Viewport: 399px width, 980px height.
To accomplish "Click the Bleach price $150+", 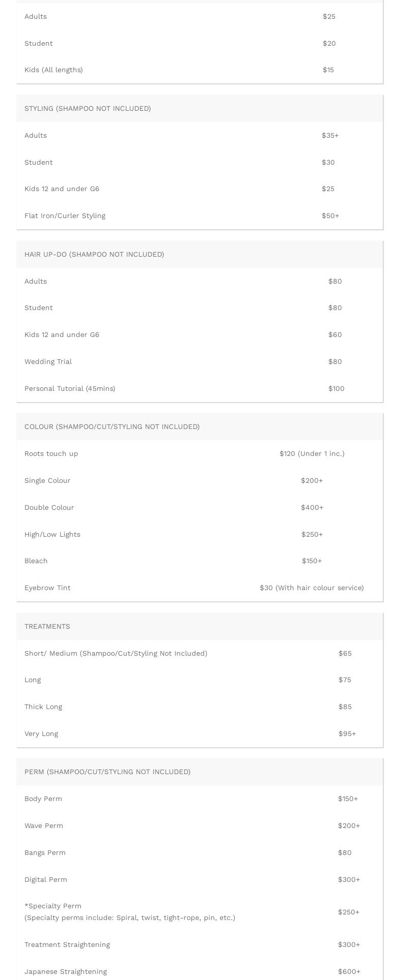I will (312, 561).
